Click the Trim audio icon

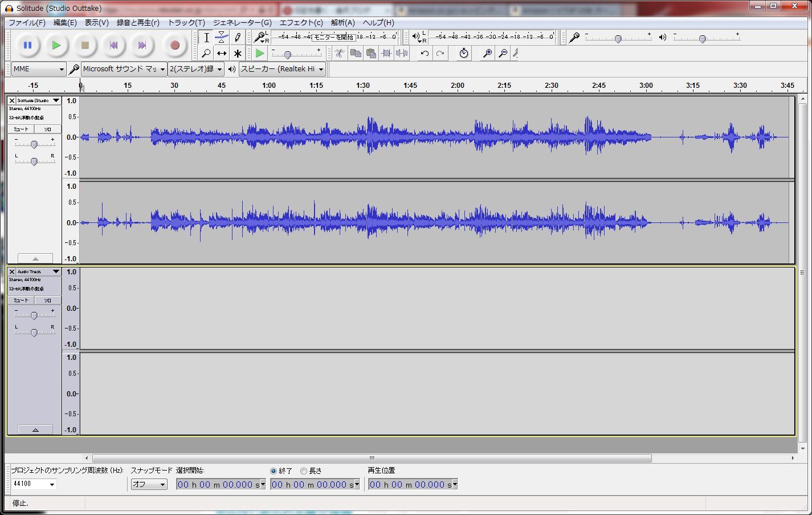click(386, 54)
